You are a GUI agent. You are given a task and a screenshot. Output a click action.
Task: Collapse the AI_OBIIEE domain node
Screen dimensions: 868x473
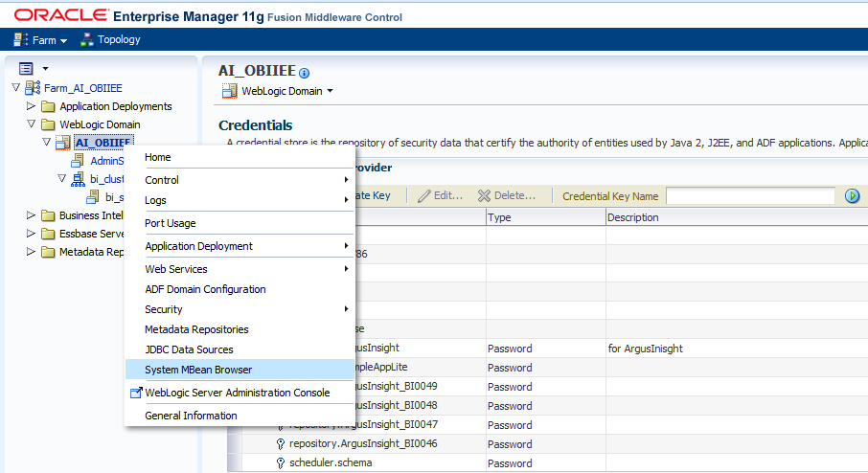(47, 142)
